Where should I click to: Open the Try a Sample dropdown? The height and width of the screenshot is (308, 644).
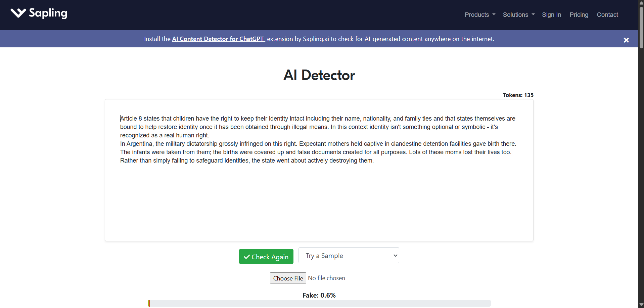click(349, 256)
